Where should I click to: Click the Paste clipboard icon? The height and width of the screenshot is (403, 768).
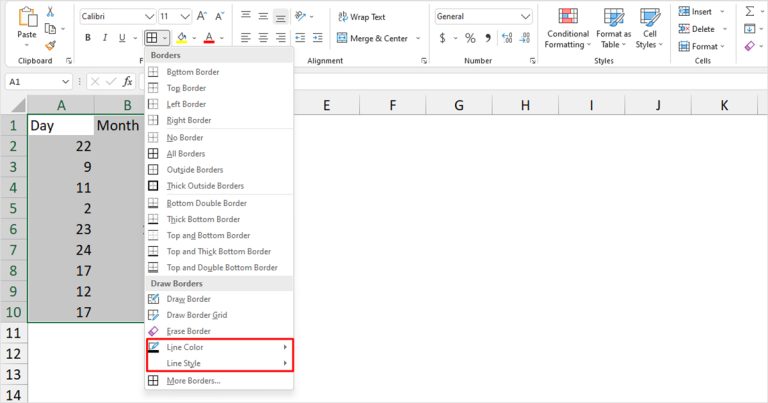(x=27, y=17)
